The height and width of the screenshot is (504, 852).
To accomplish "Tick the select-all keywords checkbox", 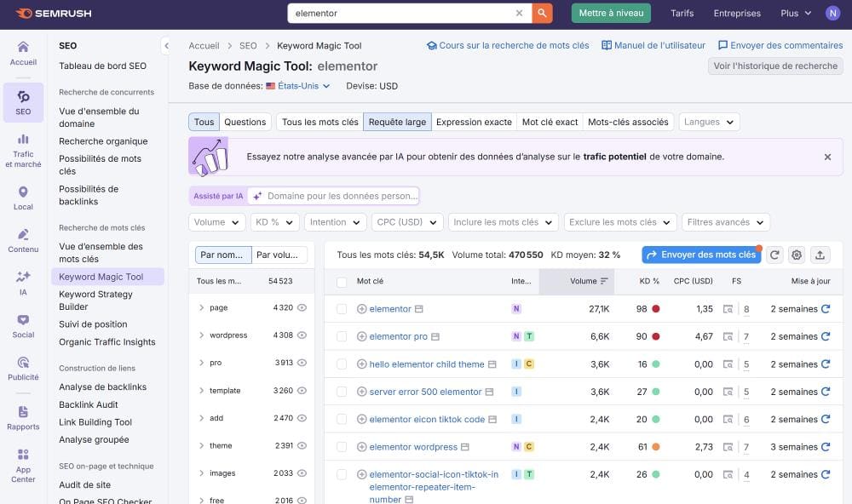I will (x=342, y=282).
